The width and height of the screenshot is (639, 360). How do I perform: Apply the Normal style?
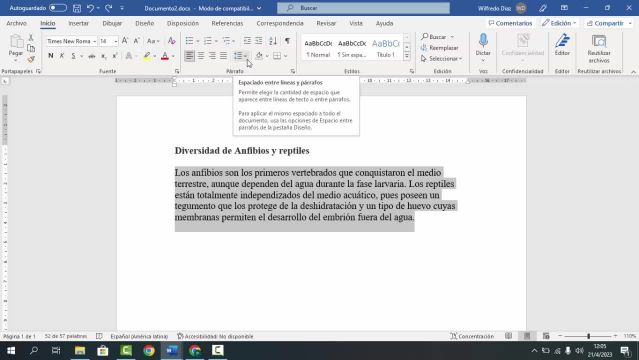(x=318, y=48)
